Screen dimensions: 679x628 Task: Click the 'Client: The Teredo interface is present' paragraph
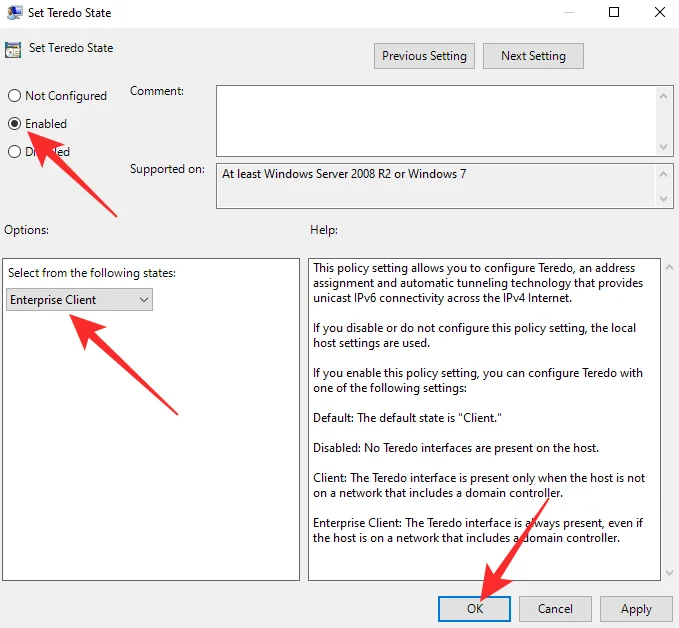tap(479, 486)
